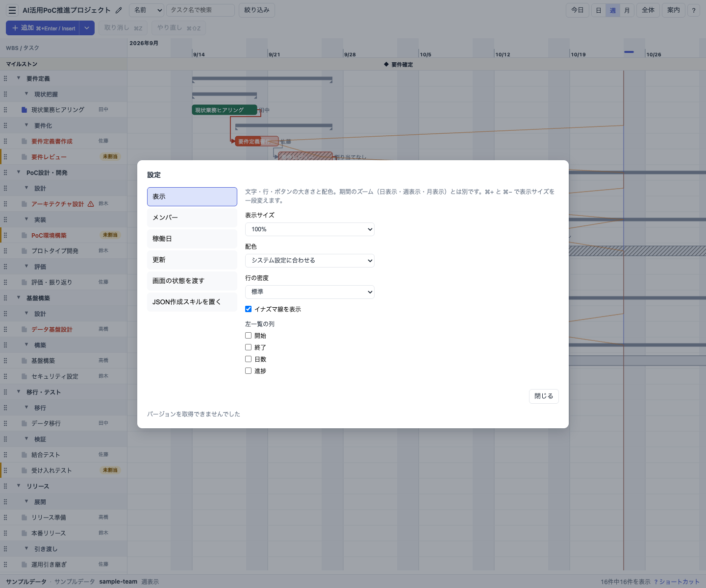Click 要件確定 milestone diamond marker
Screen dimensions: 706x588
tap(386, 64)
